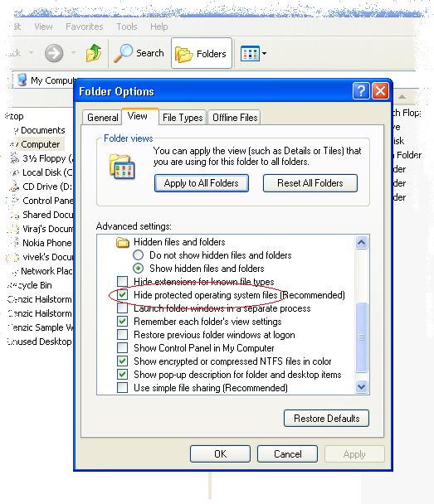Screen dimensions: 434x504
Task: Click the Hidden files and folders folder icon
Action: (123, 242)
